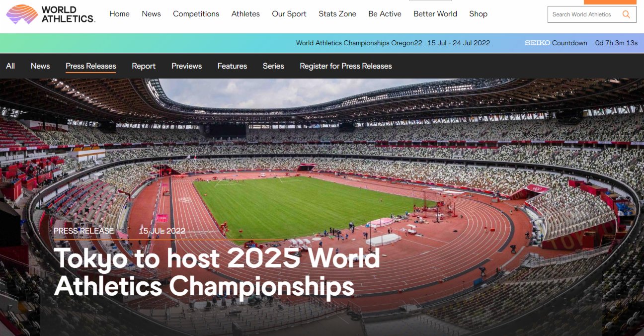Visit the Be Active section

385,14
